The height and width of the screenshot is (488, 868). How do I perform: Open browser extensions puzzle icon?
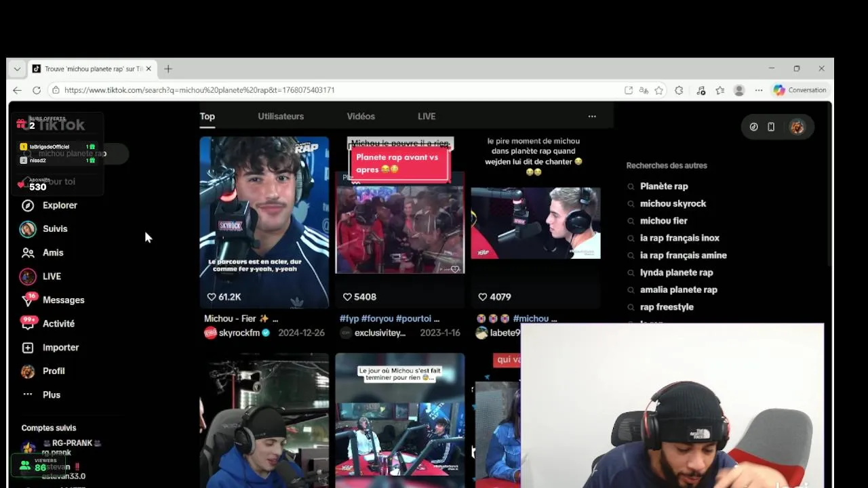(x=679, y=90)
